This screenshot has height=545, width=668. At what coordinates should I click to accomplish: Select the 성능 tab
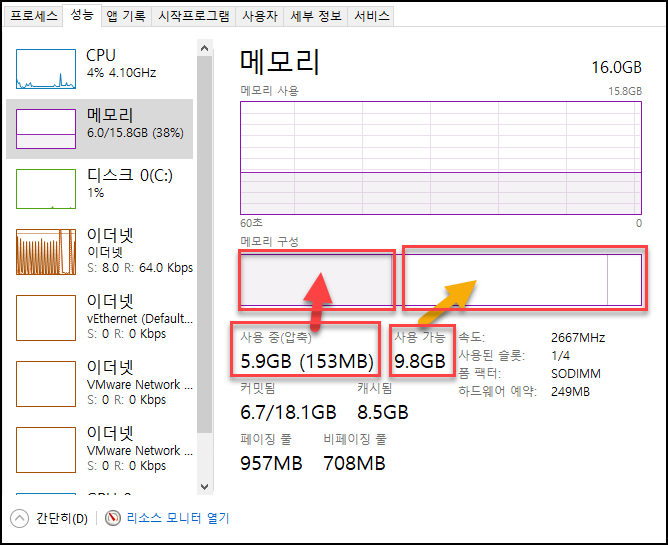(82, 15)
